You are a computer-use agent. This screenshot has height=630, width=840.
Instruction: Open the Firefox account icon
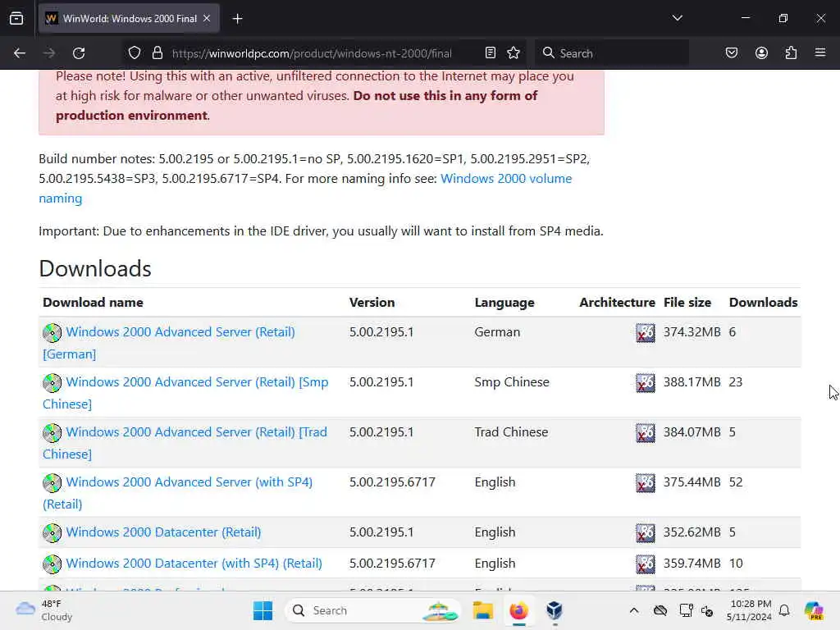[x=761, y=52]
